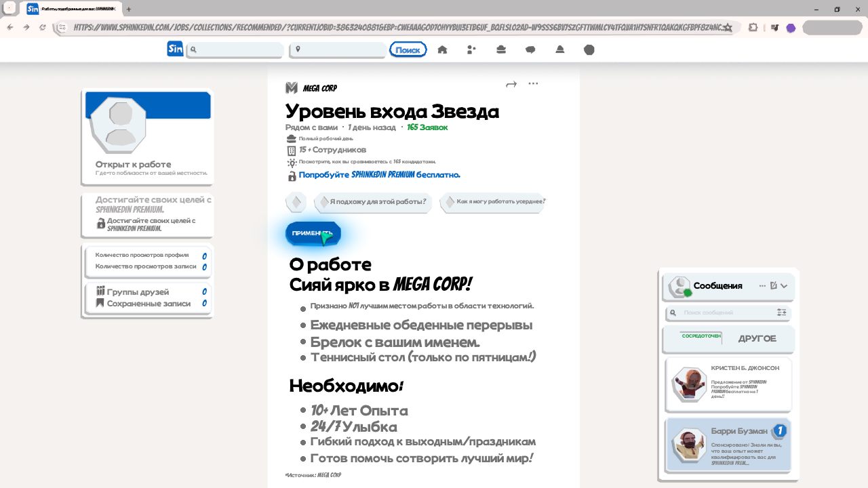
Task: Open the notifications bell icon
Action: pyautogui.click(x=560, y=49)
